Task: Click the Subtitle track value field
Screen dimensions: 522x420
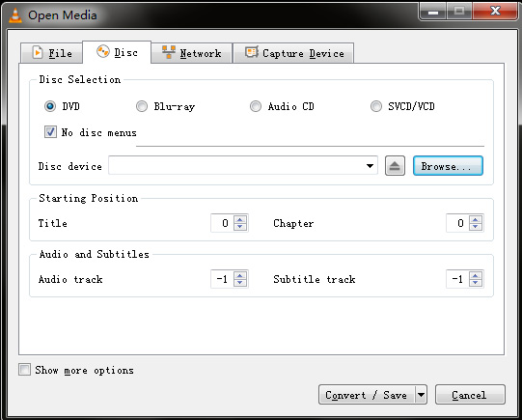Action: pos(457,279)
